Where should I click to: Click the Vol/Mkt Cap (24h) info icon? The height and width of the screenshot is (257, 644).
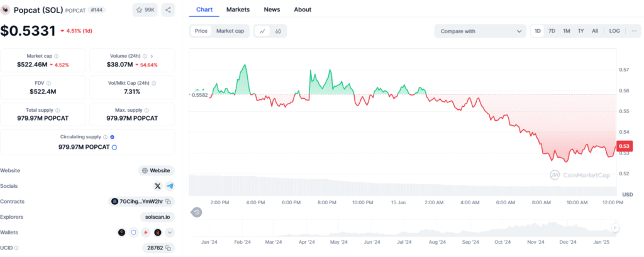(154, 83)
